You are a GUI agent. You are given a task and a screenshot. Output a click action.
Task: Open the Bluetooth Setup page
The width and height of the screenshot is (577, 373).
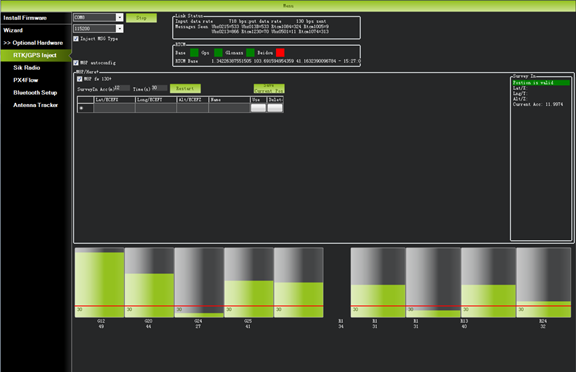pyautogui.click(x=35, y=93)
